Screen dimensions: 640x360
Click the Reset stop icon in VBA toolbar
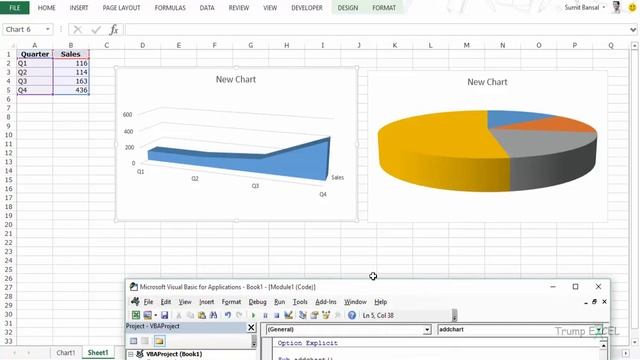pos(276,315)
